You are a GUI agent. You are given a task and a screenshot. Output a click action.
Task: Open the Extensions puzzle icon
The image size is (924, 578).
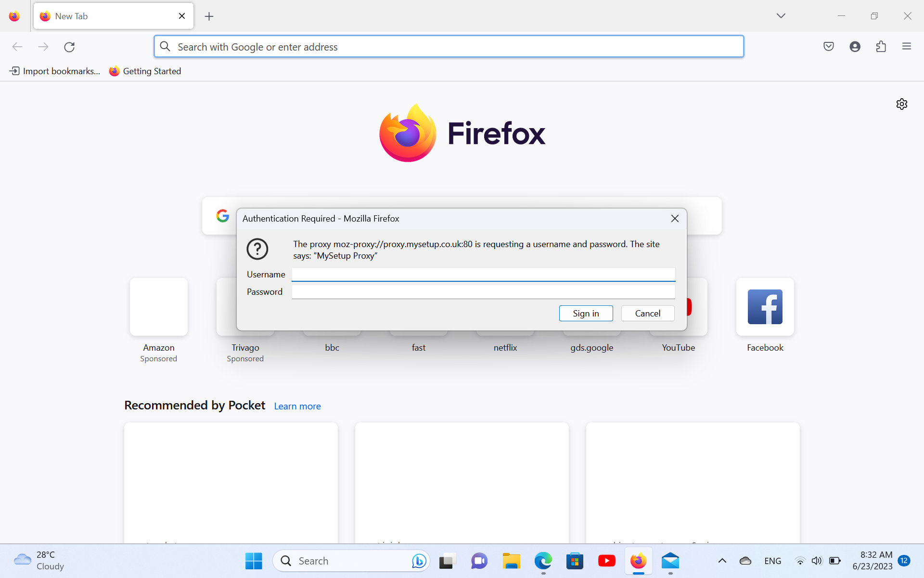[x=881, y=47]
